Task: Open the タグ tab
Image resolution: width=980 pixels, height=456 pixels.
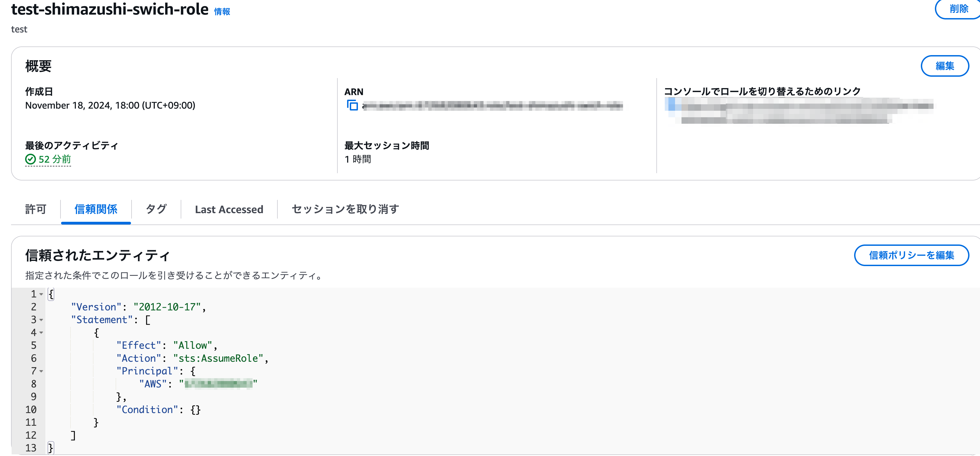Action: (156, 209)
